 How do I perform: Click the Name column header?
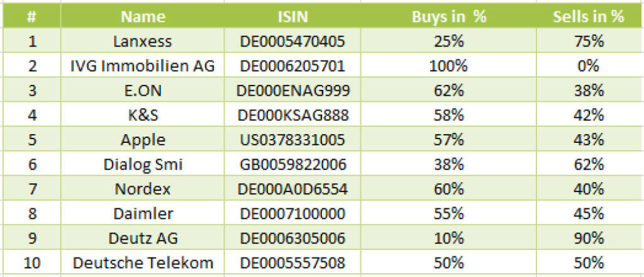(x=143, y=17)
